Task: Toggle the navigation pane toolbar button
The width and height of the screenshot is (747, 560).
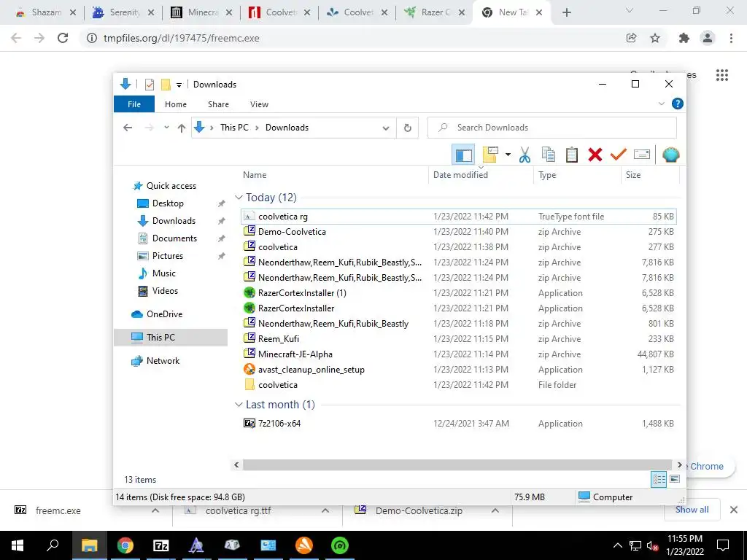Action: 463,155
